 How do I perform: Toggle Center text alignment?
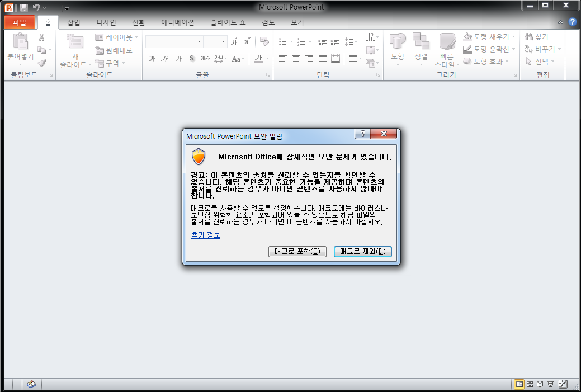coord(296,59)
